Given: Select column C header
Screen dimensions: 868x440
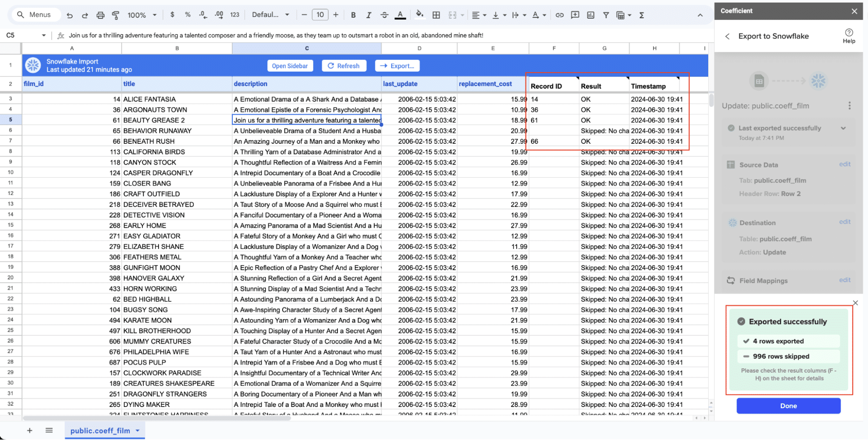Looking at the screenshot, I should tap(307, 48).
